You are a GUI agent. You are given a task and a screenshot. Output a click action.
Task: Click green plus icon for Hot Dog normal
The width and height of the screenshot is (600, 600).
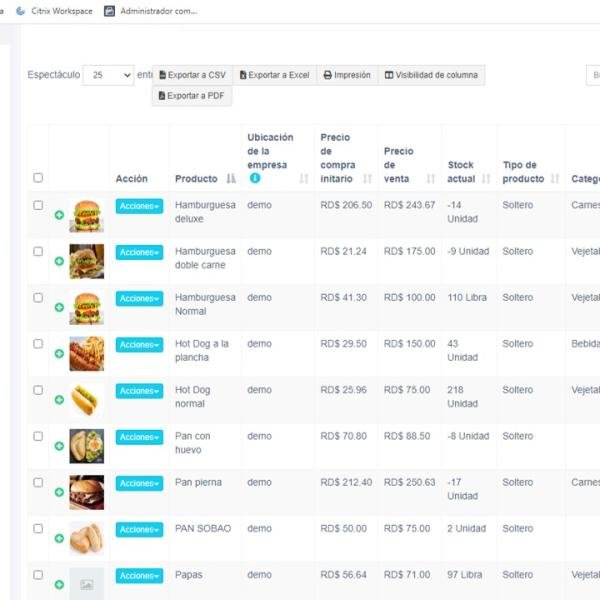click(x=59, y=400)
